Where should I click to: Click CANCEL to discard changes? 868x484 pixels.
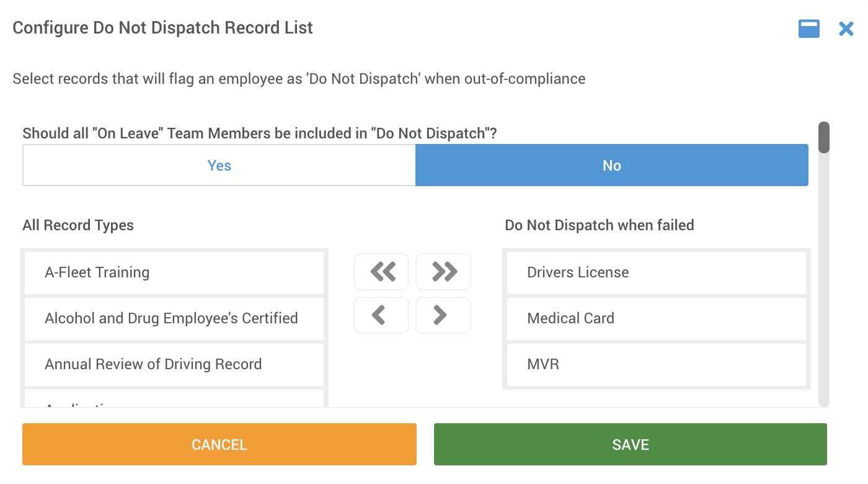(219, 444)
